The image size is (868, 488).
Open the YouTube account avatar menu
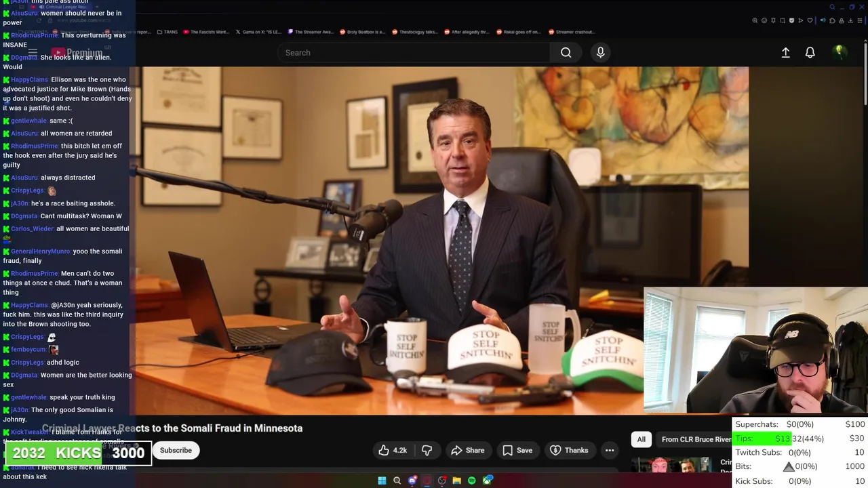coord(840,52)
